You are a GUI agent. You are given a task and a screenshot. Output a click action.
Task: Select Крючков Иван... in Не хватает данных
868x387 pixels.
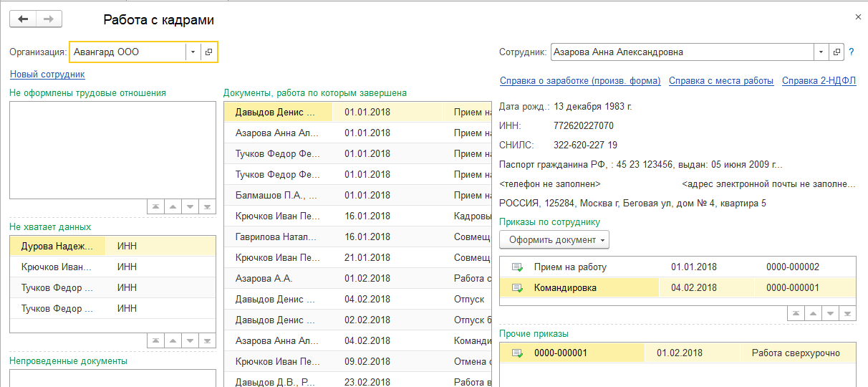click(x=57, y=267)
